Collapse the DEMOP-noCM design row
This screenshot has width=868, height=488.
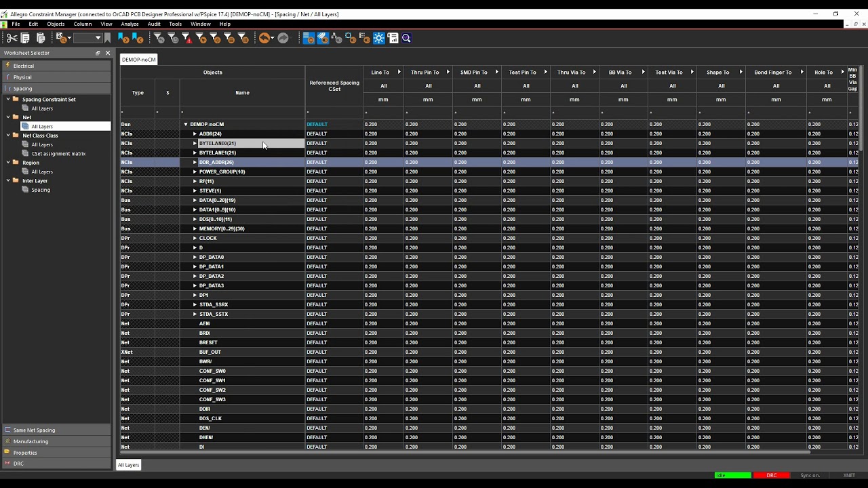(x=186, y=124)
